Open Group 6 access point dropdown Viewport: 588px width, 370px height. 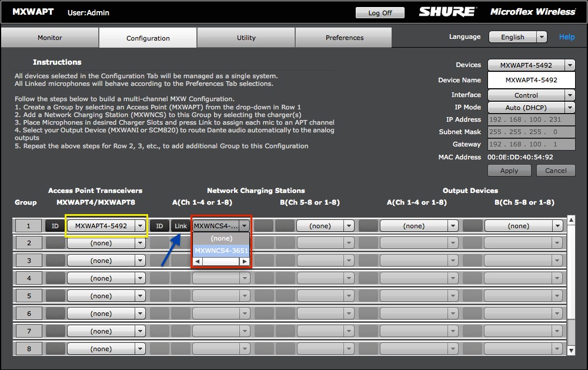point(106,314)
